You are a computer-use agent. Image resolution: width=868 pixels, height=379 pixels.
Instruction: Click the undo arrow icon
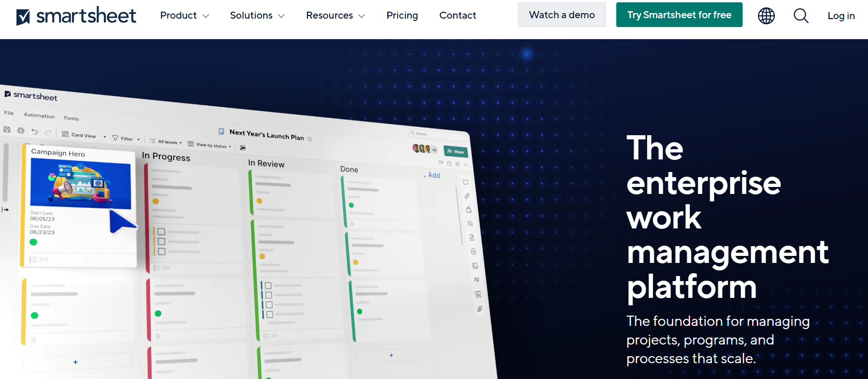click(x=34, y=131)
